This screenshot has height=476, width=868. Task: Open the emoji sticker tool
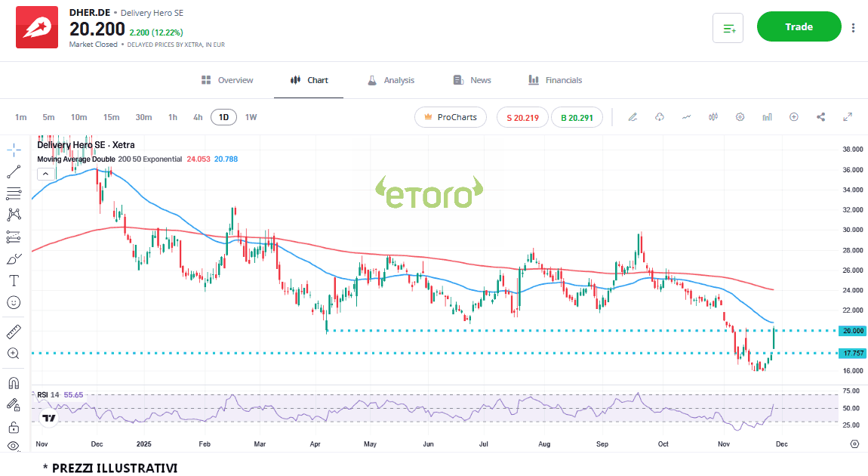click(14, 302)
